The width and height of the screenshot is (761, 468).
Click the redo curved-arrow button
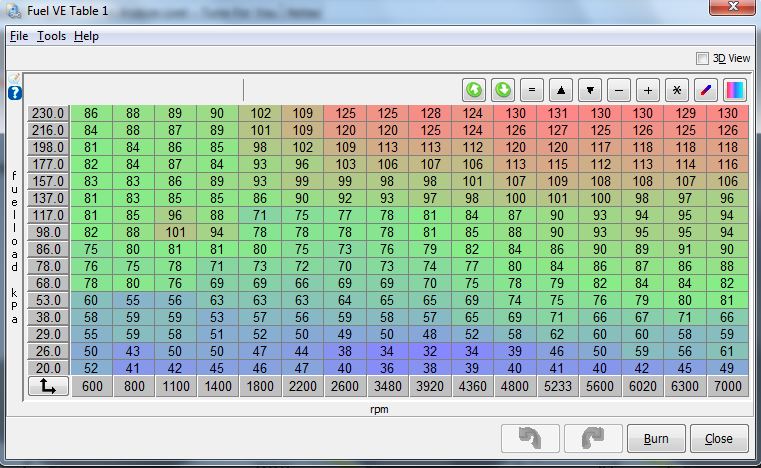593,438
